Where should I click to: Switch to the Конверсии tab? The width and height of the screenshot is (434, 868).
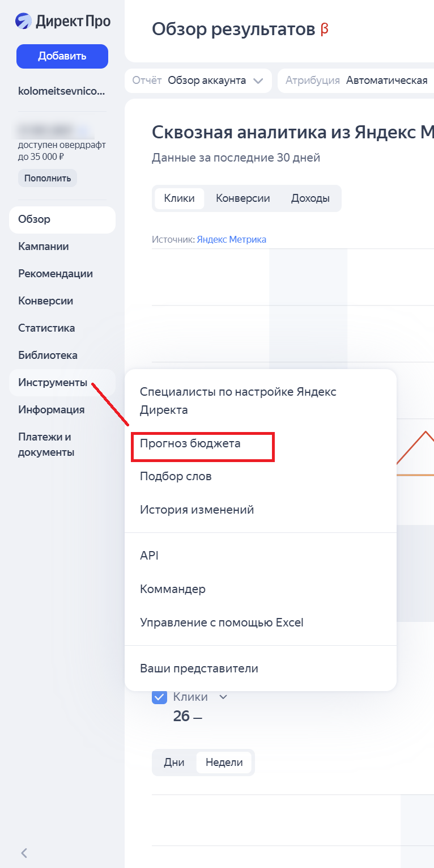242,198
